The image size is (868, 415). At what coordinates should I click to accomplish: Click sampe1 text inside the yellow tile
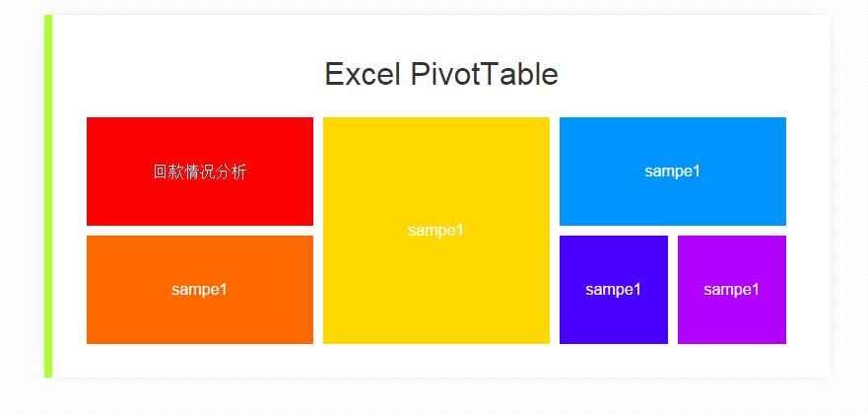(x=435, y=231)
